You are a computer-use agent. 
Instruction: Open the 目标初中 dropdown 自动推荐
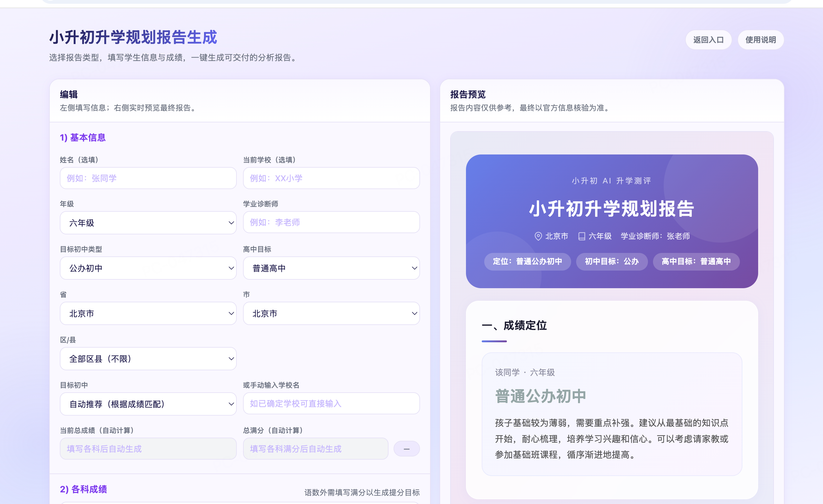click(x=148, y=404)
